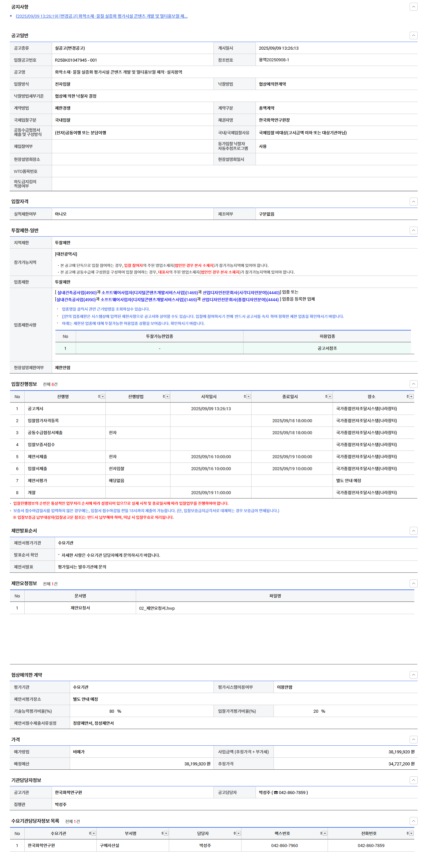Click the first 실내건축공사업(4990) industry link

[77, 293]
